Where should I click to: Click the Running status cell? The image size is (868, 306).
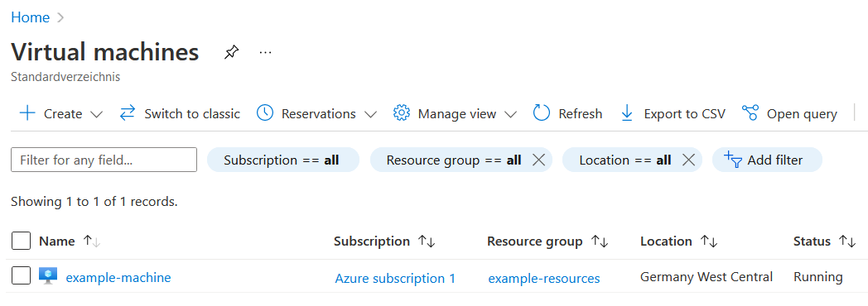tap(818, 277)
